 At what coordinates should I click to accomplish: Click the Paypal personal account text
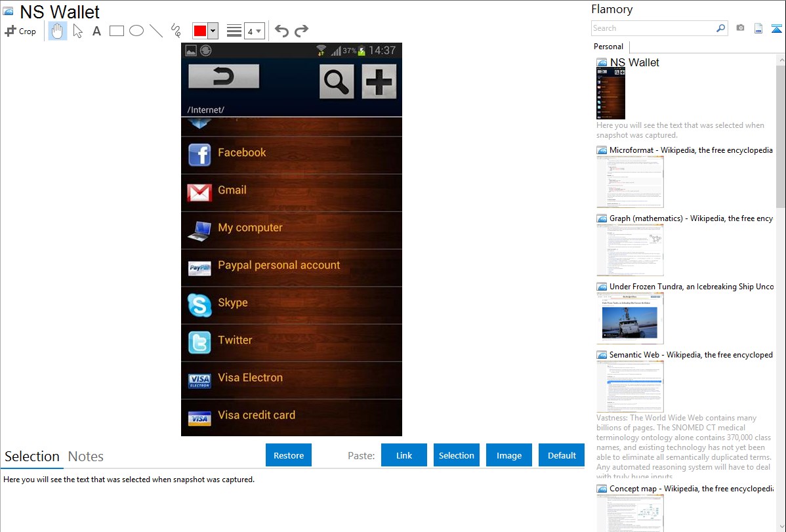click(279, 265)
